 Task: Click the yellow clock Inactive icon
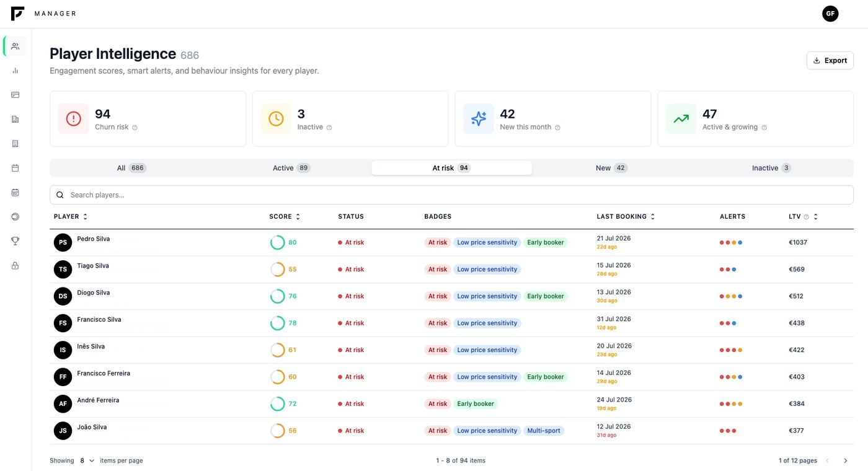(276, 118)
